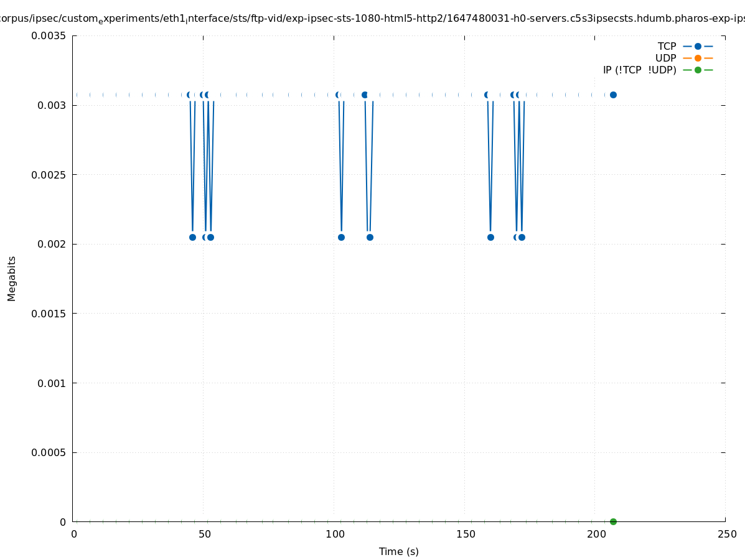
Task: Click the blue TCP legend marker
Action: click(x=698, y=47)
